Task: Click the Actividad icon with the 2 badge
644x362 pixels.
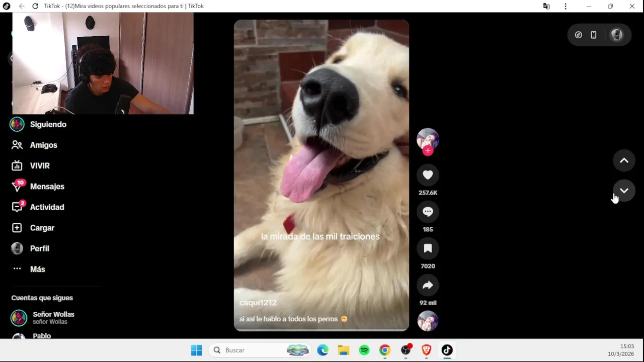Action: click(x=17, y=207)
